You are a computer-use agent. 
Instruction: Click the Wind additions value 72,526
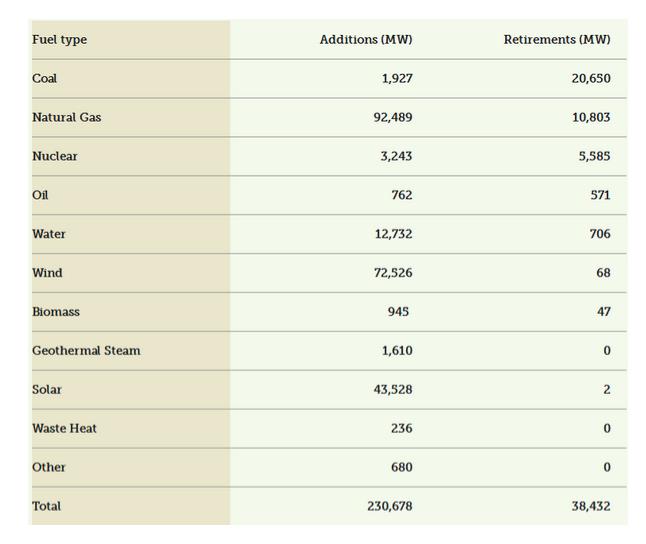[x=393, y=273]
